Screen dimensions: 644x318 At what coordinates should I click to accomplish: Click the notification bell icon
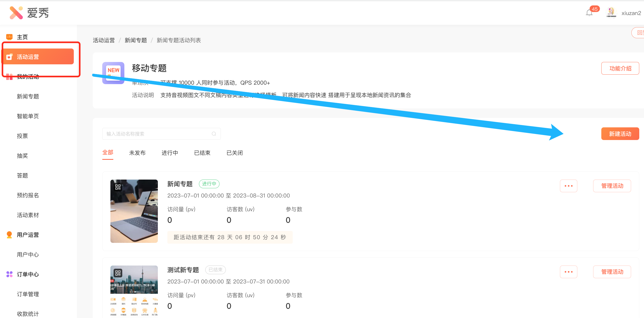(x=589, y=13)
